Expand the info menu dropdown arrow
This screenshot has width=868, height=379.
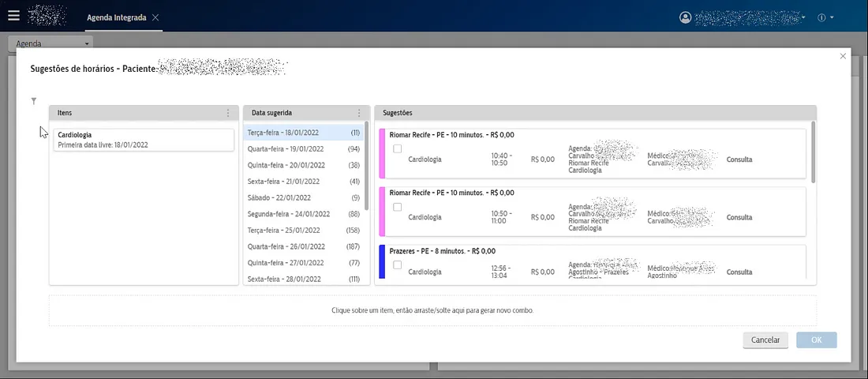coord(832,17)
